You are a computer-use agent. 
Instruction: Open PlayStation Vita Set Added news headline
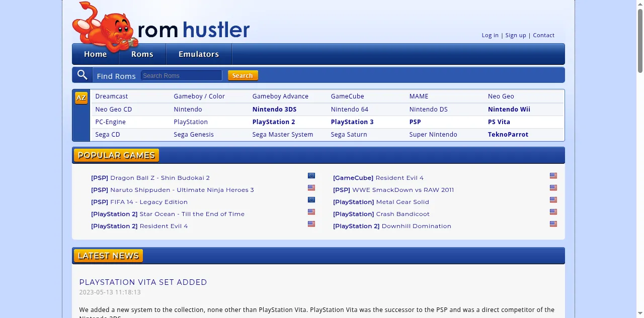[x=143, y=282]
